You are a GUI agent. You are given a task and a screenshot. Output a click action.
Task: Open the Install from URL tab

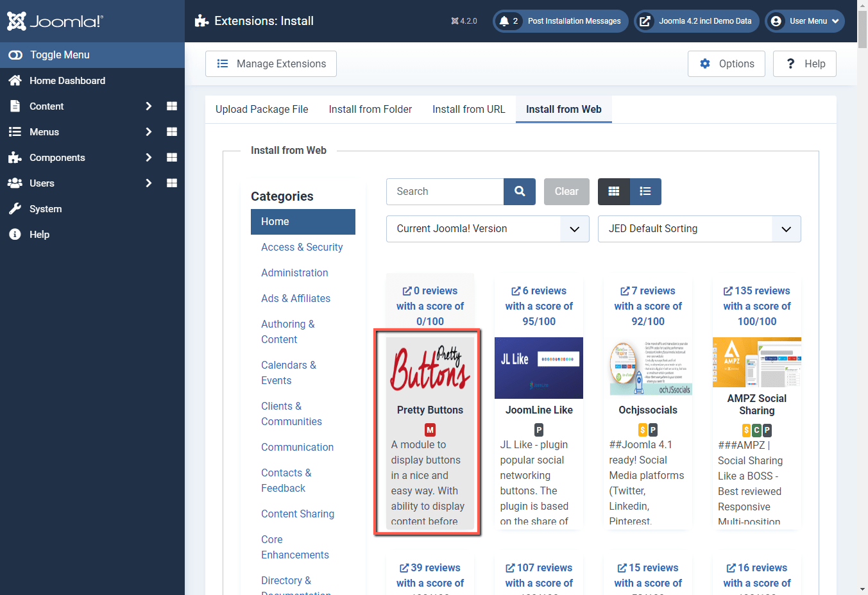tap(468, 109)
